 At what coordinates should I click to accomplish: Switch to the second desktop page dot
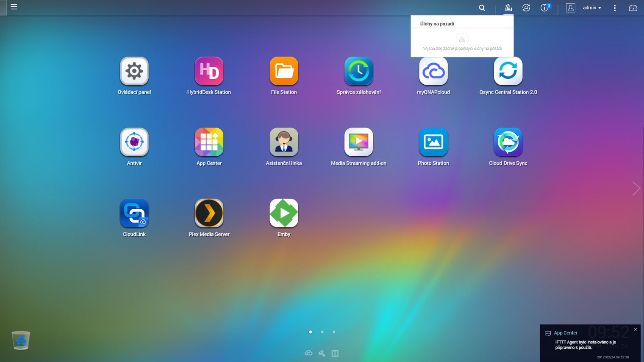tap(322, 332)
